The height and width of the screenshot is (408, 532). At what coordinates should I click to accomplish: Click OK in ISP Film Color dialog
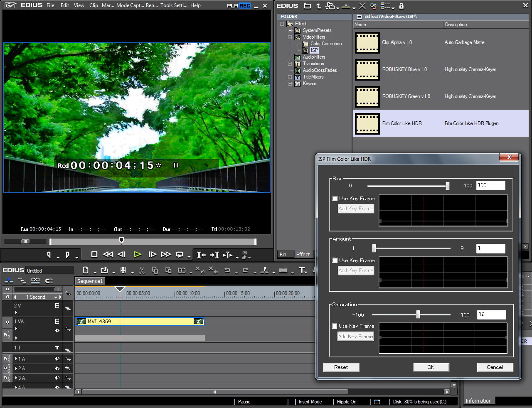point(431,367)
